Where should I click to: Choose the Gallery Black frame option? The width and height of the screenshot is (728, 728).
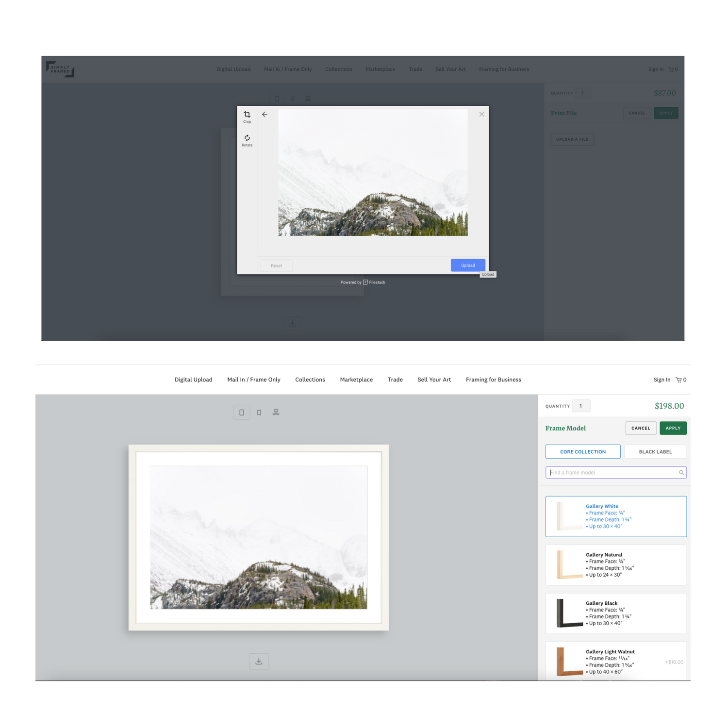pyautogui.click(x=615, y=613)
